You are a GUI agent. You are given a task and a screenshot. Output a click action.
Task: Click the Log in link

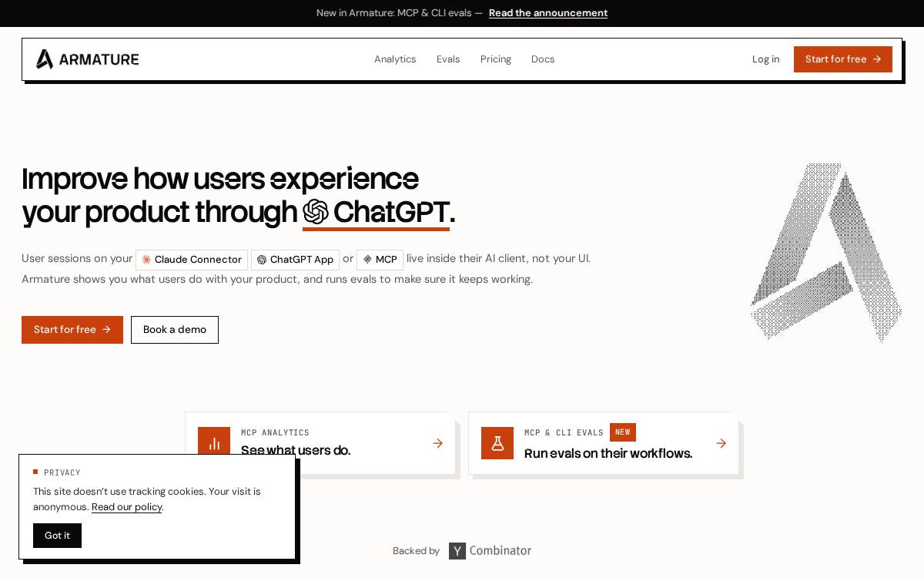(x=765, y=59)
